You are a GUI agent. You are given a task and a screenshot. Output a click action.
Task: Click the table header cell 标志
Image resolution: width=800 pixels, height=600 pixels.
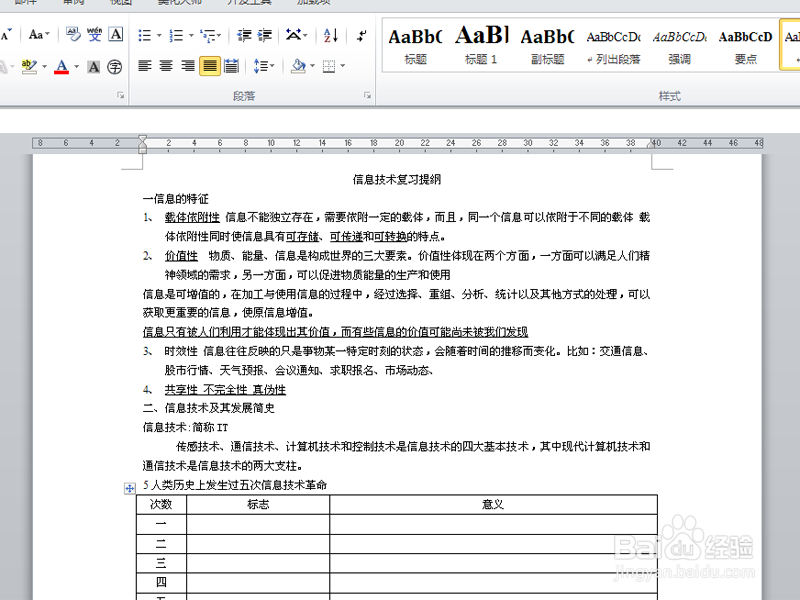(258, 505)
